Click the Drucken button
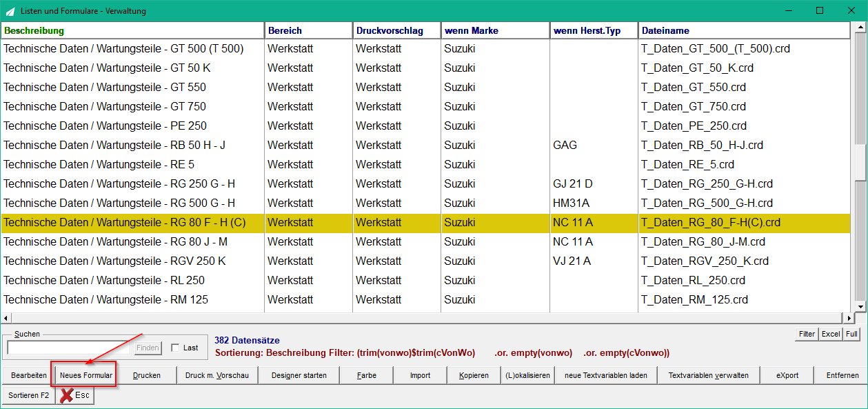 pos(147,375)
